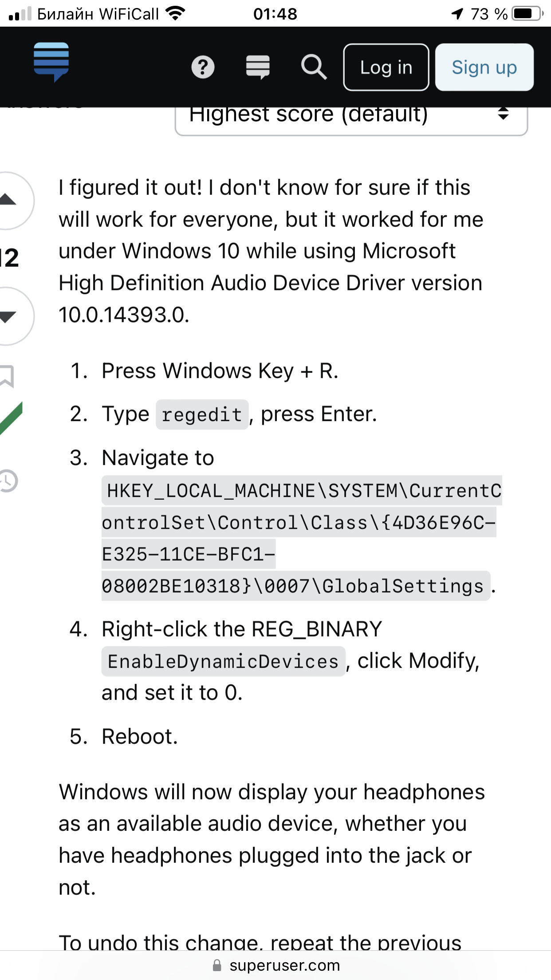
Task: Tap the Wi-Fi icon in the status bar
Action: (175, 14)
